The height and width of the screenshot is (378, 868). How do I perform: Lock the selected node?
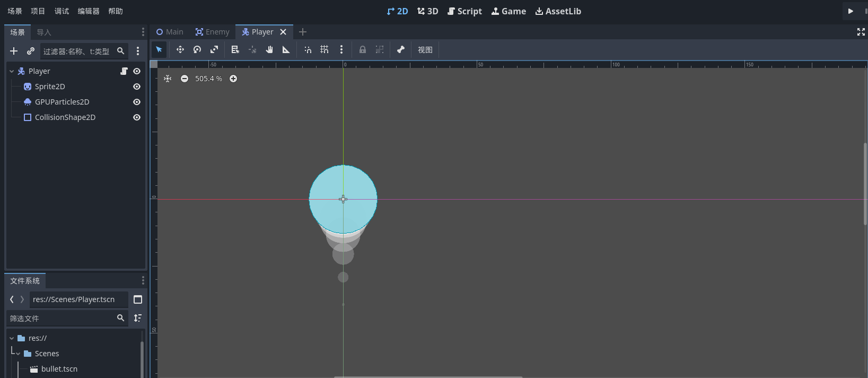[x=363, y=49]
